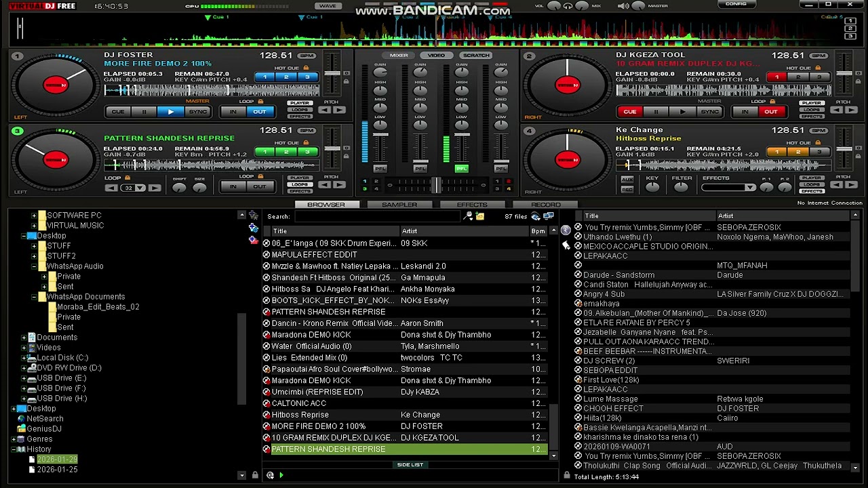The height and width of the screenshot is (488, 868).
Task: Toggle PFL on first mixer channel
Action: pyautogui.click(x=380, y=169)
